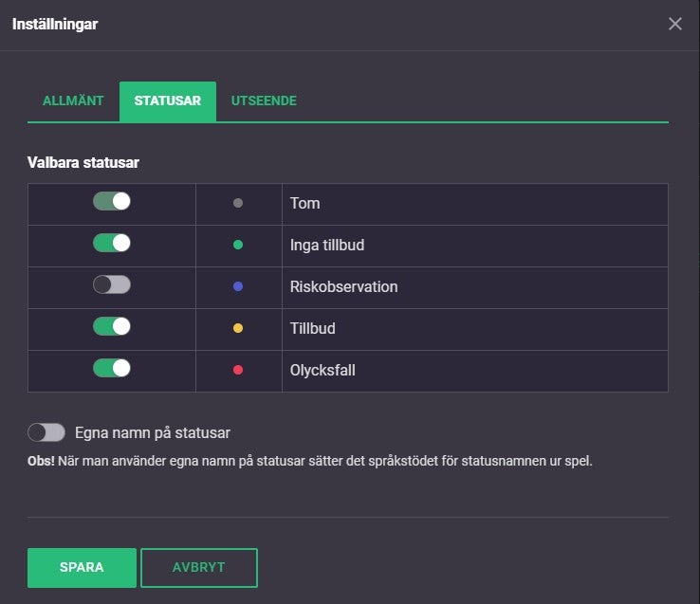This screenshot has height=604, width=700.
Task: Click the red dot for Olycksfall
Action: [x=238, y=370]
